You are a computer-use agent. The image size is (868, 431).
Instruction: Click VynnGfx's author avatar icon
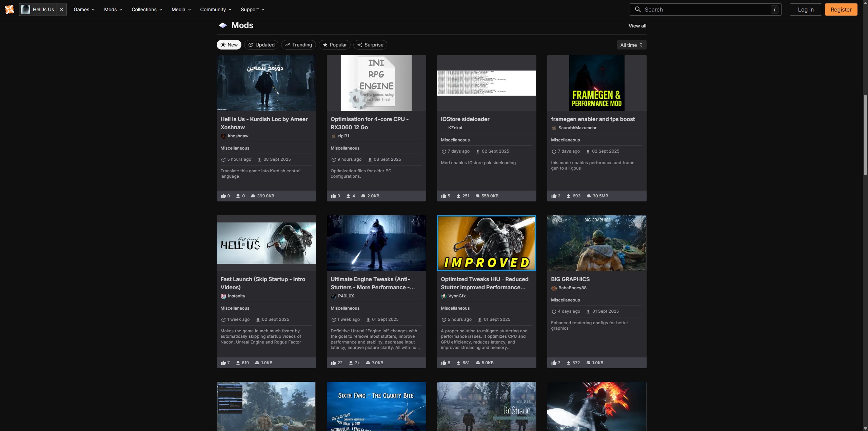[443, 296]
